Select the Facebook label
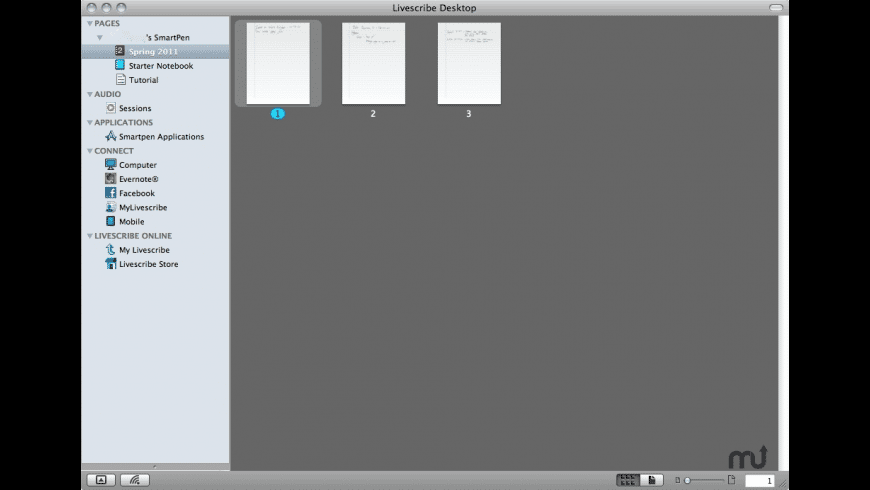The image size is (870, 490). click(137, 193)
